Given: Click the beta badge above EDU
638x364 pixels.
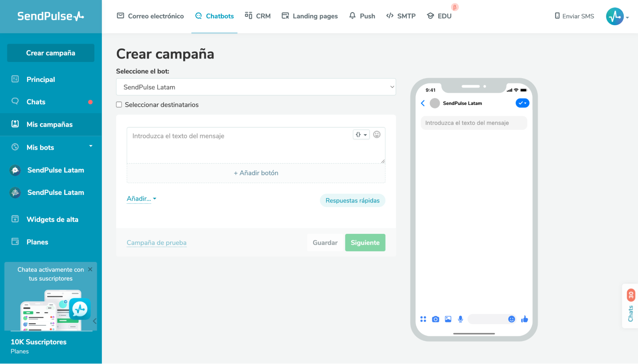Looking at the screenshot, I should click(x=455, y=7).
